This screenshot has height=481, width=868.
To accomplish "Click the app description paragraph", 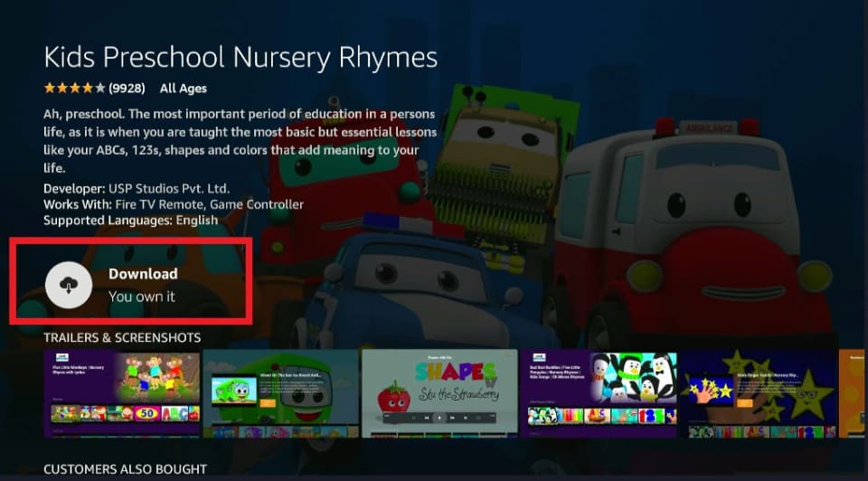I will [241, 140].
